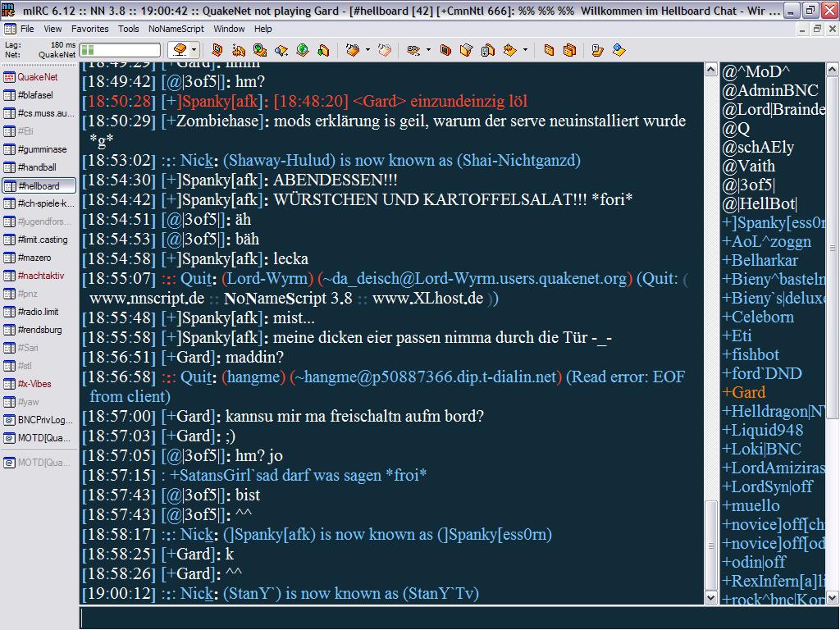Screen dimensions: 840x630
Task: Click the chat scrollbar down arrow
Action: coord(711,598)
